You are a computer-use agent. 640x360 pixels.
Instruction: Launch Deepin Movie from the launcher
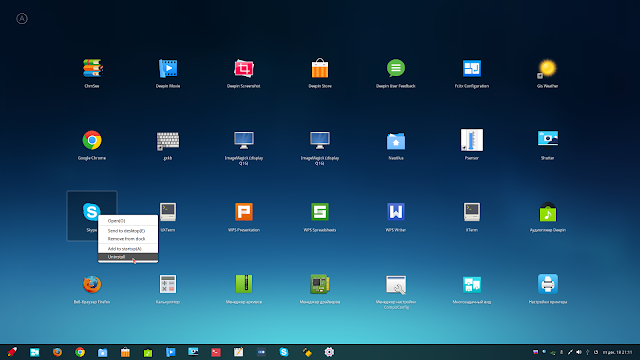(x=168, y=68)
